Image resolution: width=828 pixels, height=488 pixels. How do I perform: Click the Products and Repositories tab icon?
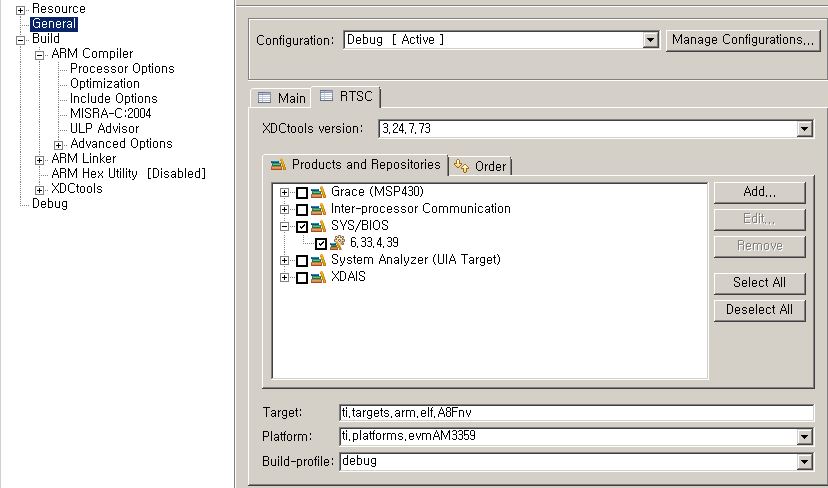278,165
